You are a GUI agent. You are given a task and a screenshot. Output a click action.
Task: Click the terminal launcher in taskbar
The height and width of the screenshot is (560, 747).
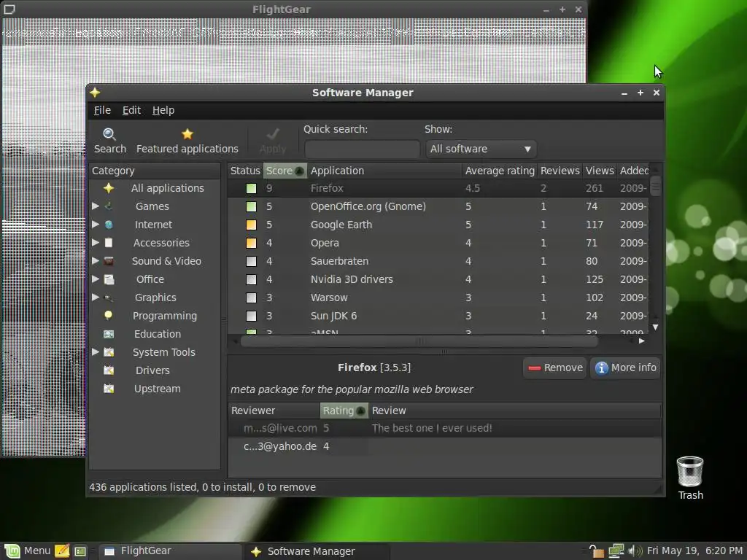point(80,551)
